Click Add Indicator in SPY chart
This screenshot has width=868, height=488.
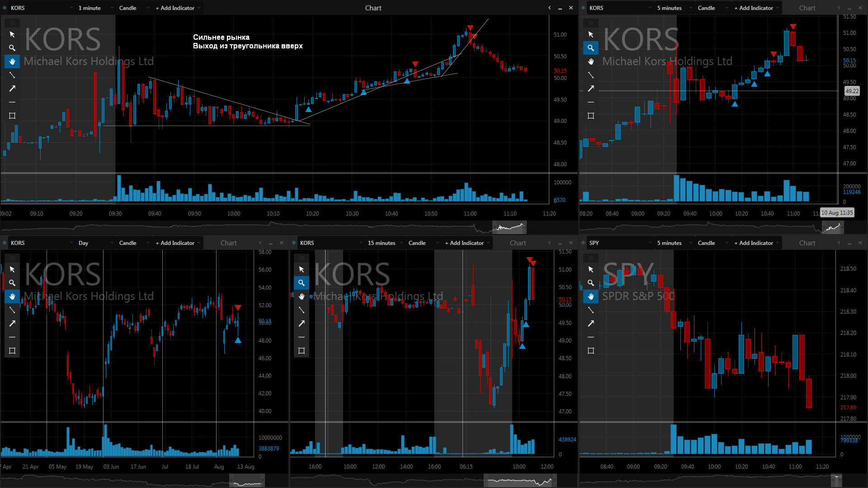[756, 243]
